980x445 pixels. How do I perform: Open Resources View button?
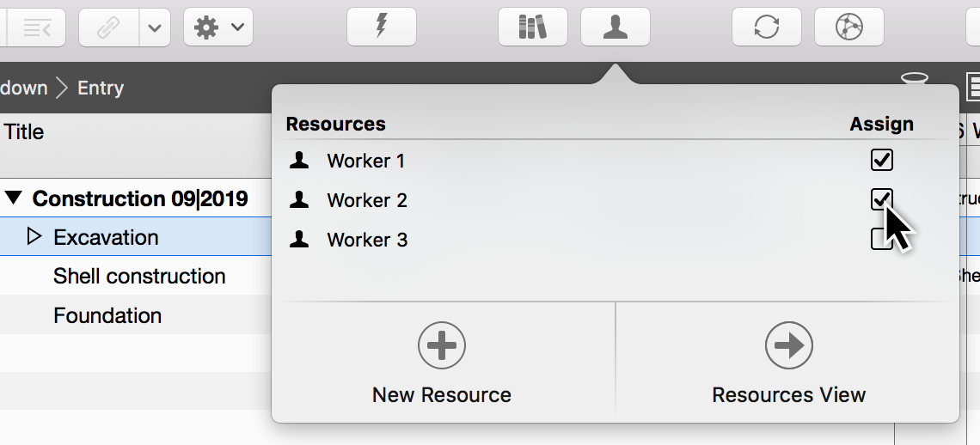(x=788, y=345)
